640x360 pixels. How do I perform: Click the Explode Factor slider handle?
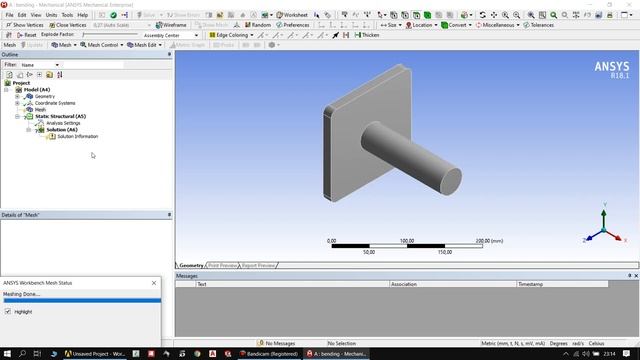click(x=83, y=35)
